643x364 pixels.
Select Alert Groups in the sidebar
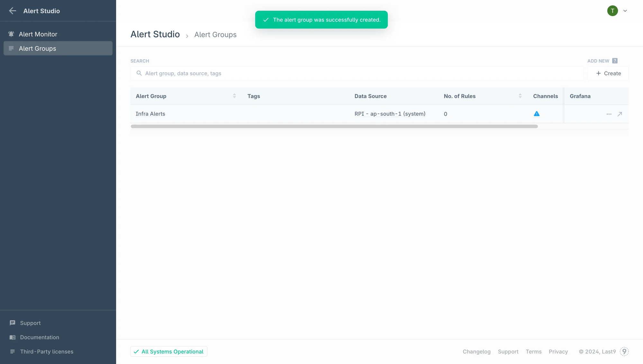37,48
